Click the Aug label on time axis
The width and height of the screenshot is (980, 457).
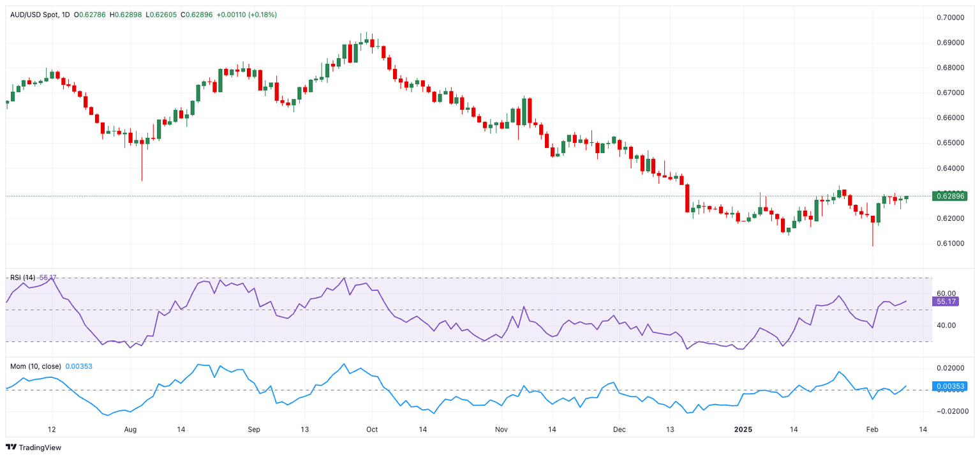coord(130,430)
